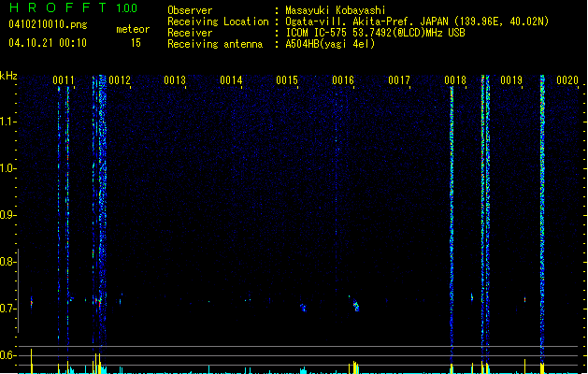Click the 'meteor' label
Viewport: 588px width, 374px height.
[133, 29]
